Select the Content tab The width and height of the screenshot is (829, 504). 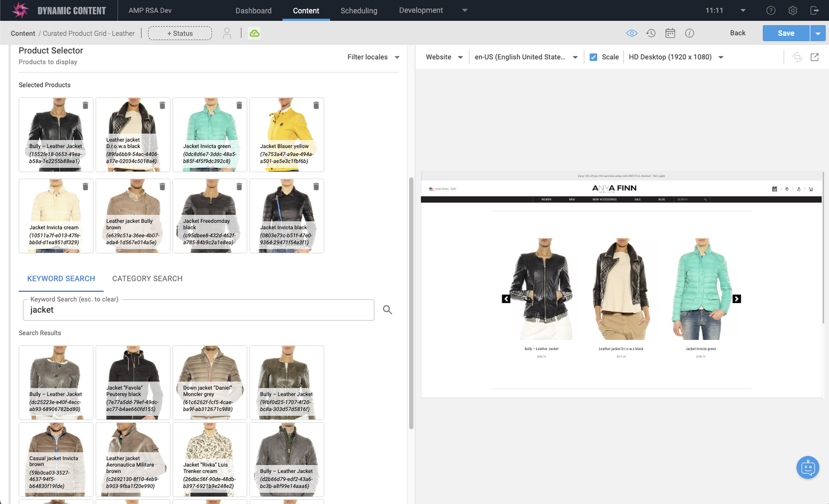[x=306, y=11]
